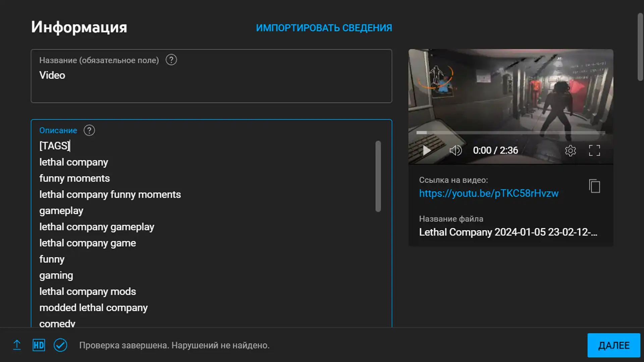Click the 0:00 / 2:36 time display
This screenshot has width=644, height=362.
pyautogui.click(x=495, y=150)
